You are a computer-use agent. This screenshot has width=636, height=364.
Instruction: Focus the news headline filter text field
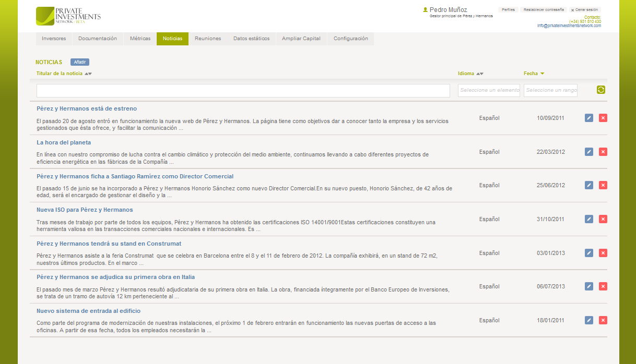pyautogui.click(x=243, y=91)
